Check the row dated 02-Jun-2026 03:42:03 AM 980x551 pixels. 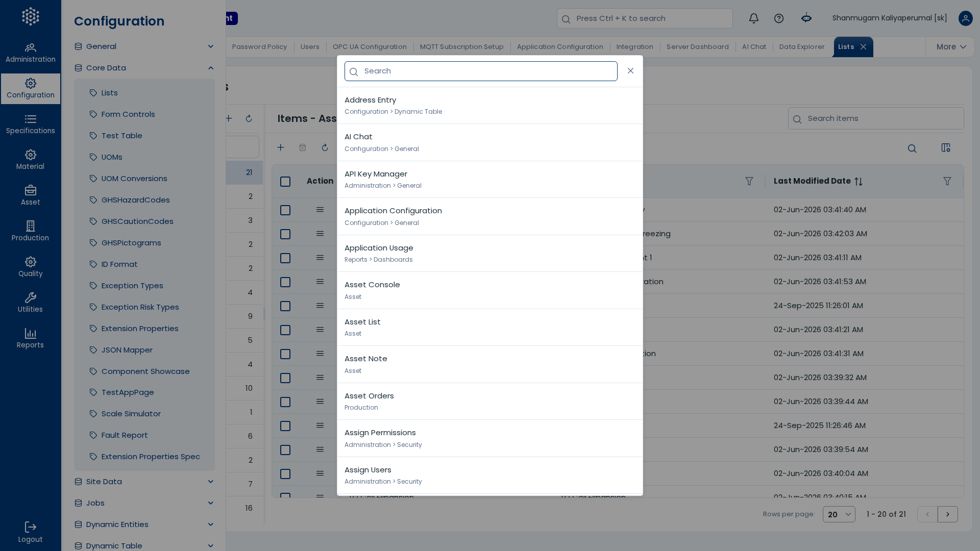[285, 234]
